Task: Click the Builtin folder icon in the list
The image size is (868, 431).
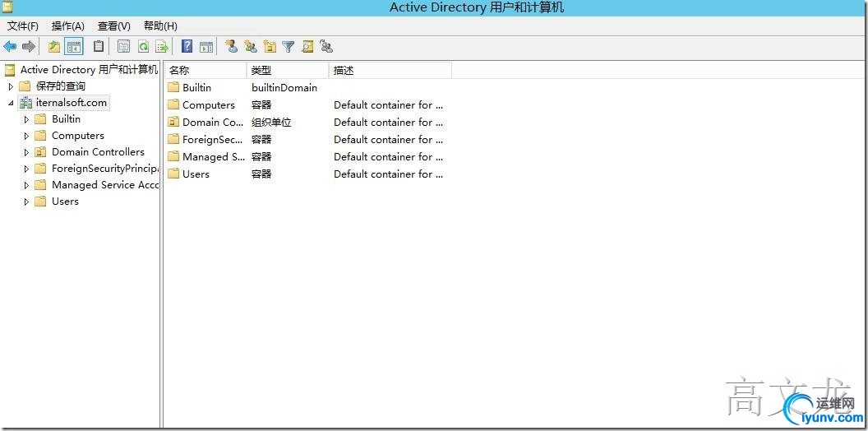Action: point(173,87)
